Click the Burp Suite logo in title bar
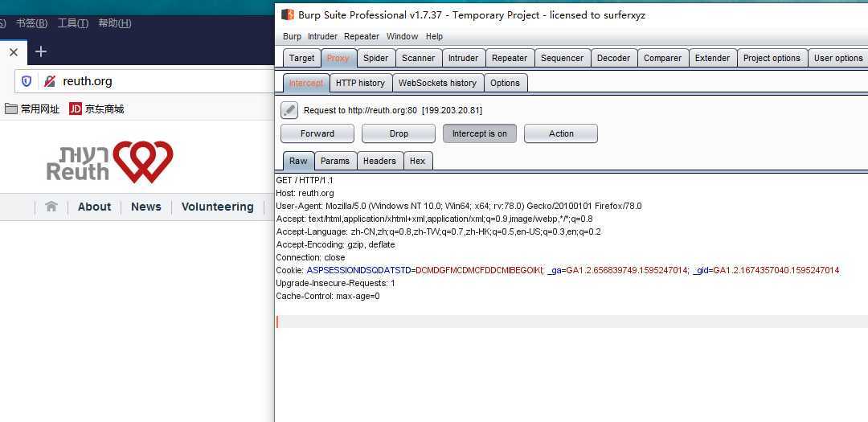Screen dimensions: 868x422 tap(287, 15)
